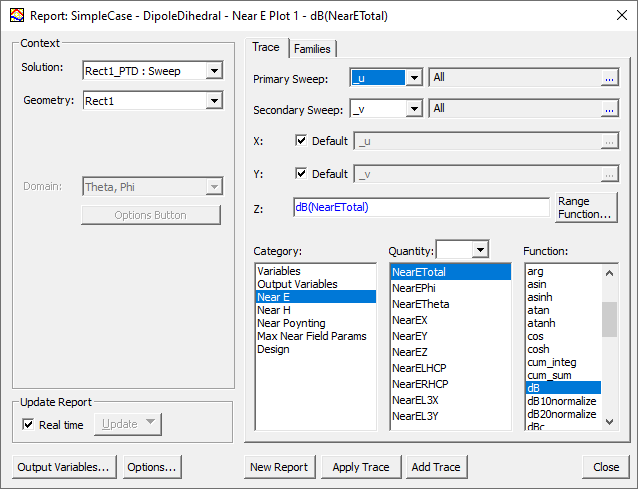Click Function list scrollbar thumb

609,319
